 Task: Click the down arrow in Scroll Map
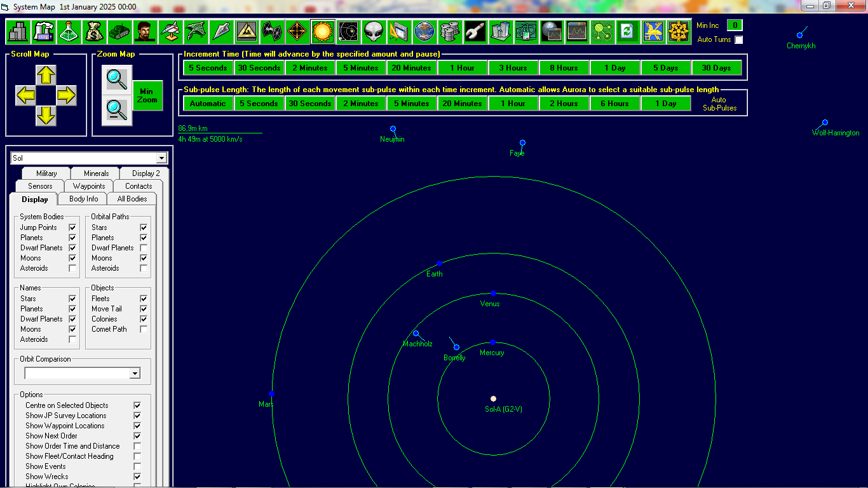46,116
